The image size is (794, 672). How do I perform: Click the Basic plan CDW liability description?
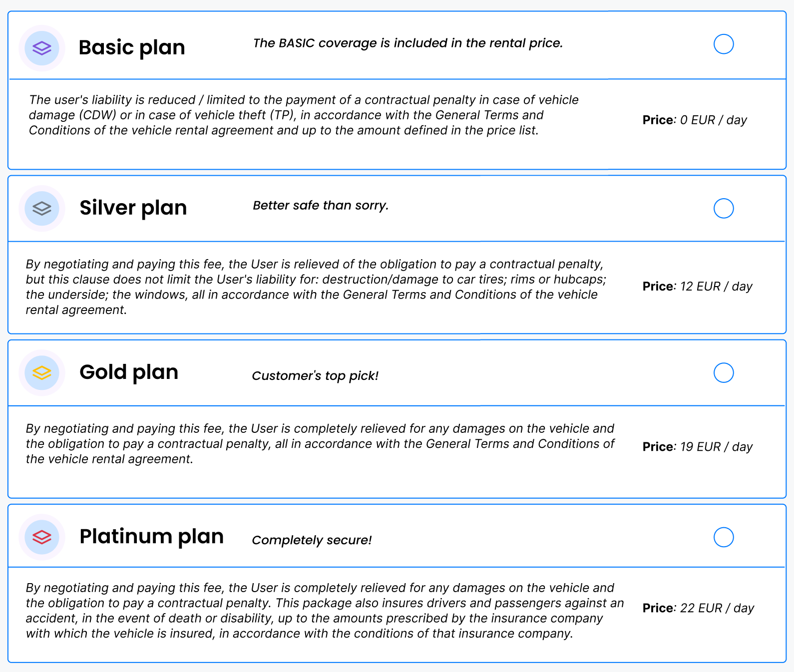tap(304, 115)
